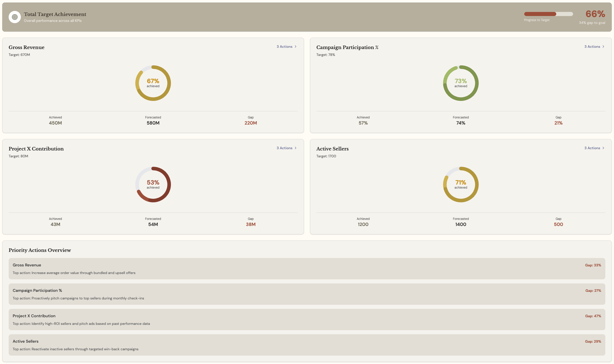Open 3 Actions for Project X Contribution

pyautogui.click(x=284, y=148)
